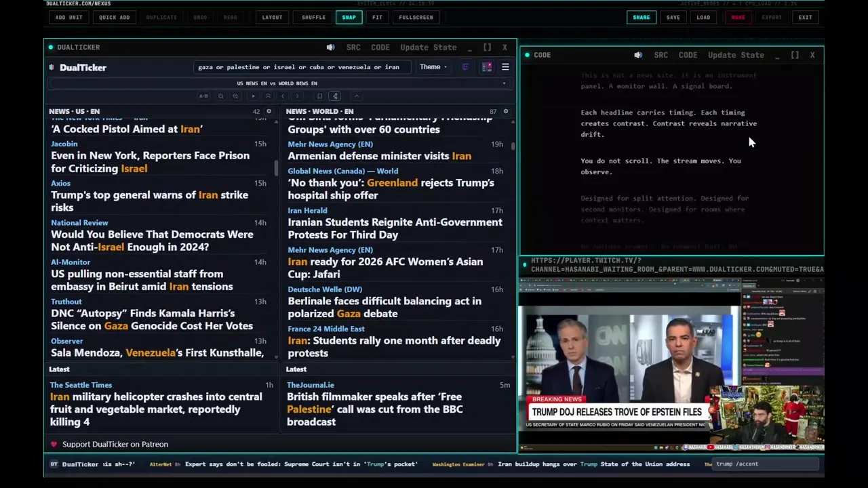The image size is (868, 488).
Task: Open Iran Herald students protests headline
Action: [x=395, y=228]
